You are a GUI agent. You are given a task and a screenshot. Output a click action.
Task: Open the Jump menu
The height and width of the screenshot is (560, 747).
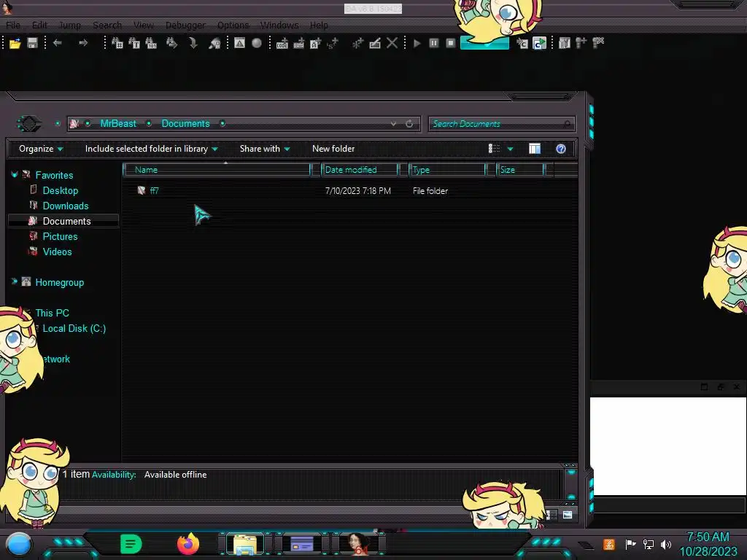tap(70, 26)
